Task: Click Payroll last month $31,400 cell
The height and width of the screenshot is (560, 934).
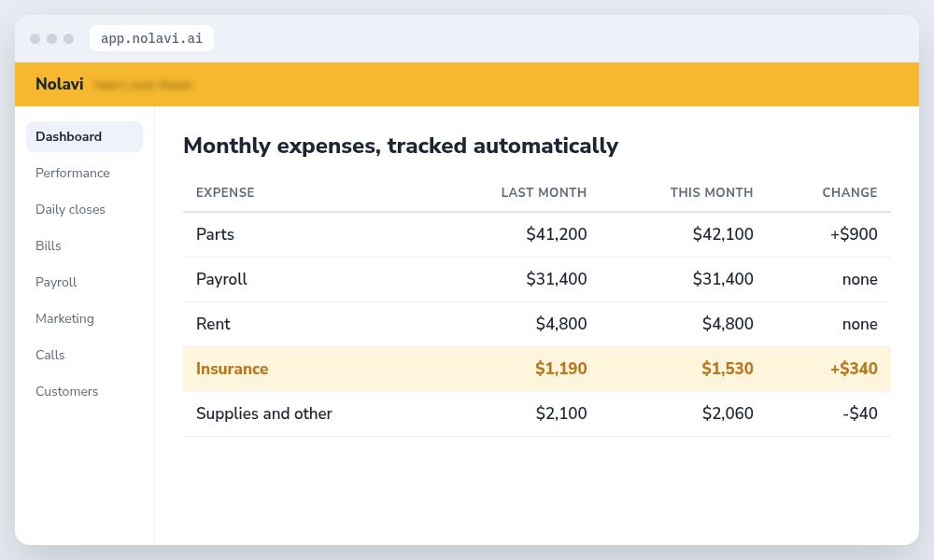Action: [557, 279]
